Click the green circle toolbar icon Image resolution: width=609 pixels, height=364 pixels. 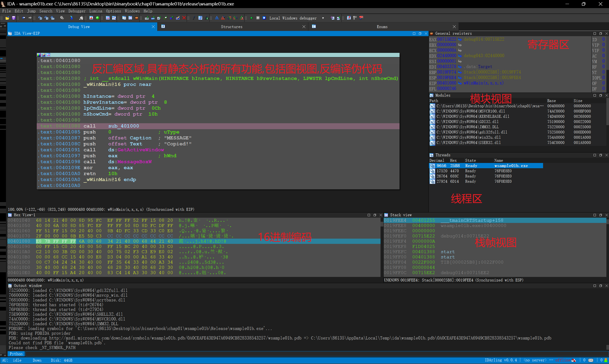click(97, 18)
